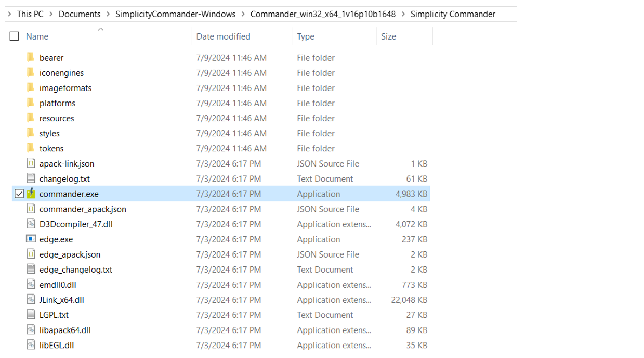This screenshot has width=644, height=358.
Task: Click the changelog.txt text document icon
Action: click(31, 178)
